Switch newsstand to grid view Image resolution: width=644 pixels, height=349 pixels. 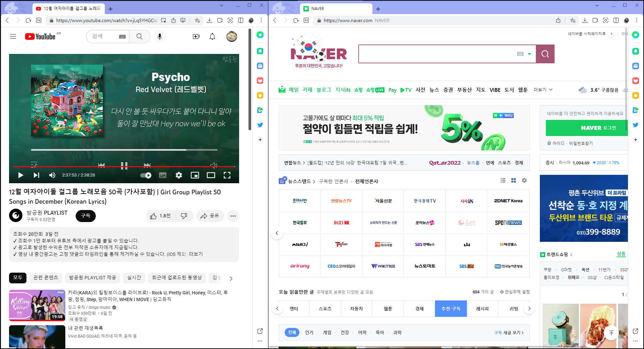(514, 181)
